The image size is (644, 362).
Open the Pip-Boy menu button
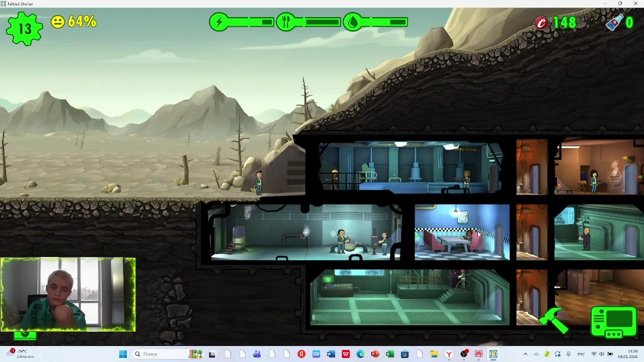[x=614, y=322]
